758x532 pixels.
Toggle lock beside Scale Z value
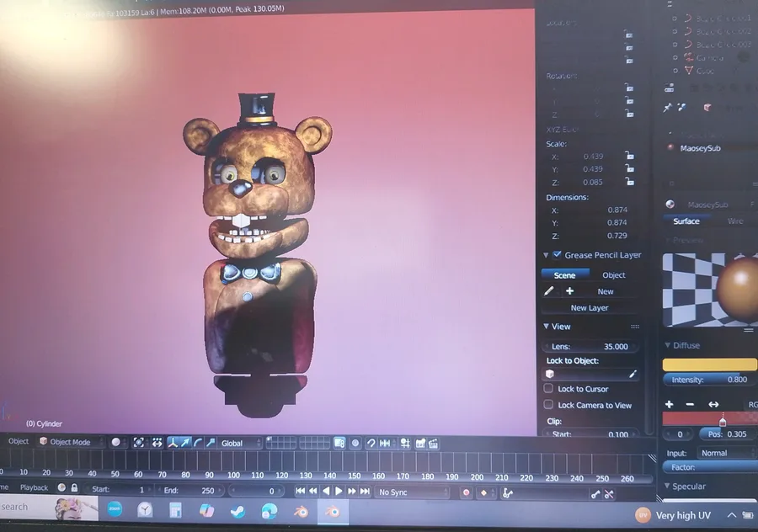click(629, 181)
